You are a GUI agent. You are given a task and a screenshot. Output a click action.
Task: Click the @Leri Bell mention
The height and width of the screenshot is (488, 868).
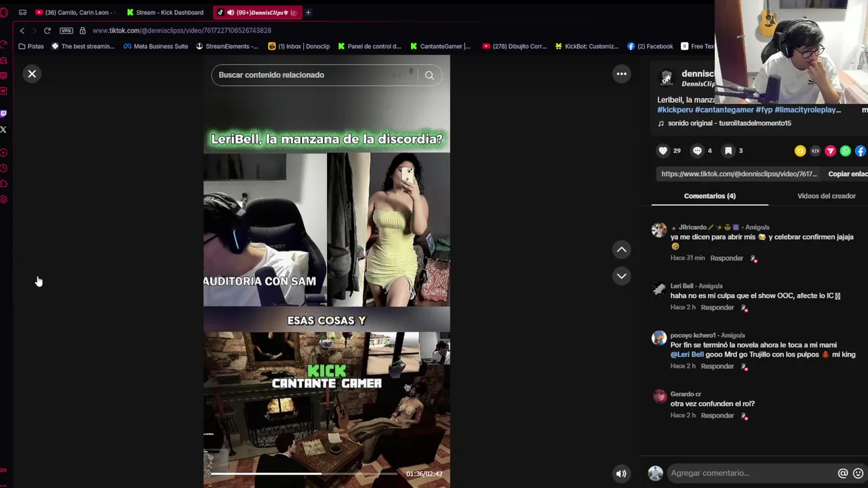[687, 354]
